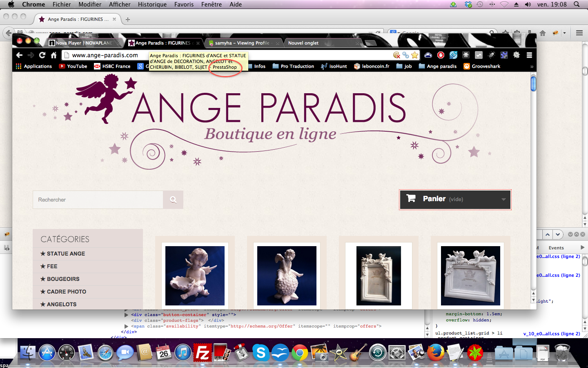Open Applications bookmarks shortcut

(x=34, y=66)
